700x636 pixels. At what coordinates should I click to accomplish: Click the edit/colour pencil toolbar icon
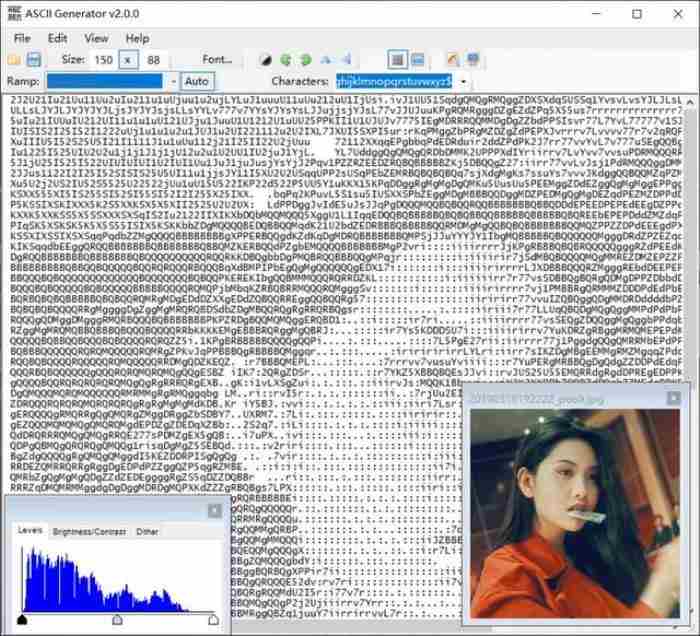453,60
